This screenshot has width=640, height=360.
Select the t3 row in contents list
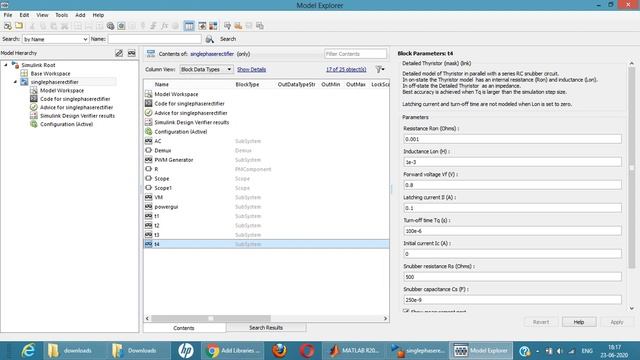(267, 235)
